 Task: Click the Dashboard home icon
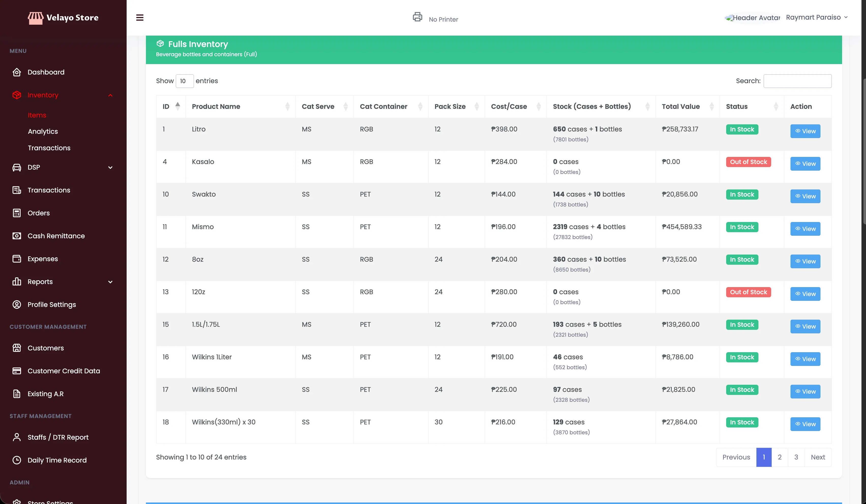(x=17, y=72)
